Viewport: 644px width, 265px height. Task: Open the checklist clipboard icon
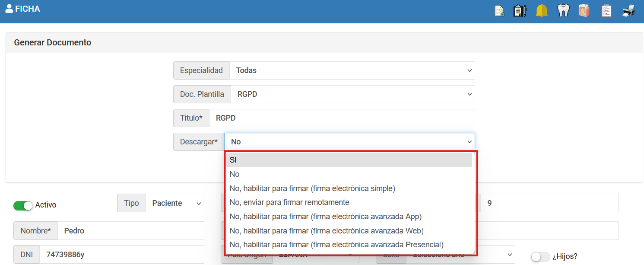(x=606, y=11)
